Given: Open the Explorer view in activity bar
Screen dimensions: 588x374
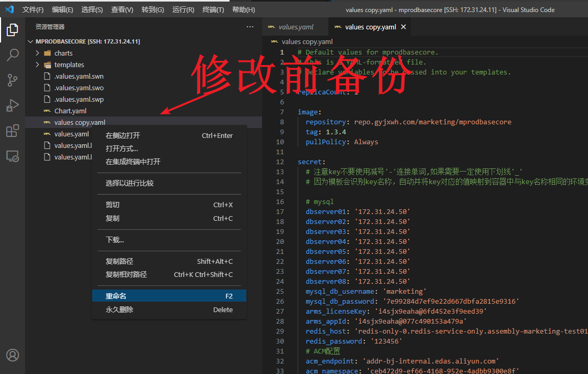Looking at the screenshot, I should click(x=13, y=30).
